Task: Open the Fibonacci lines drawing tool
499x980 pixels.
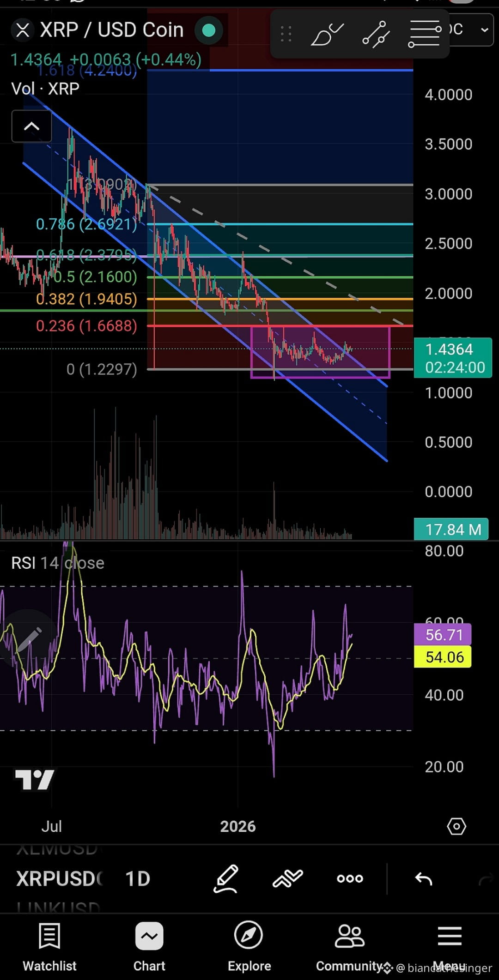Action: pyautogui.click(x=424, y=34)
